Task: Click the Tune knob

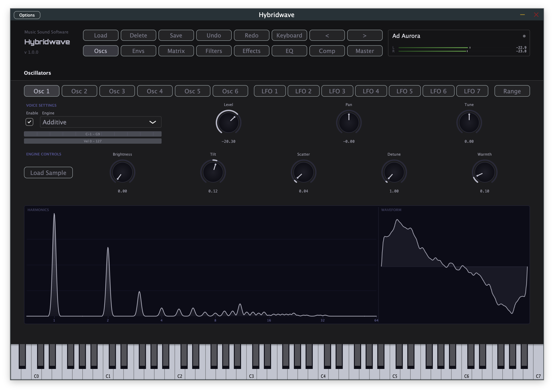Action: [469, 122]
